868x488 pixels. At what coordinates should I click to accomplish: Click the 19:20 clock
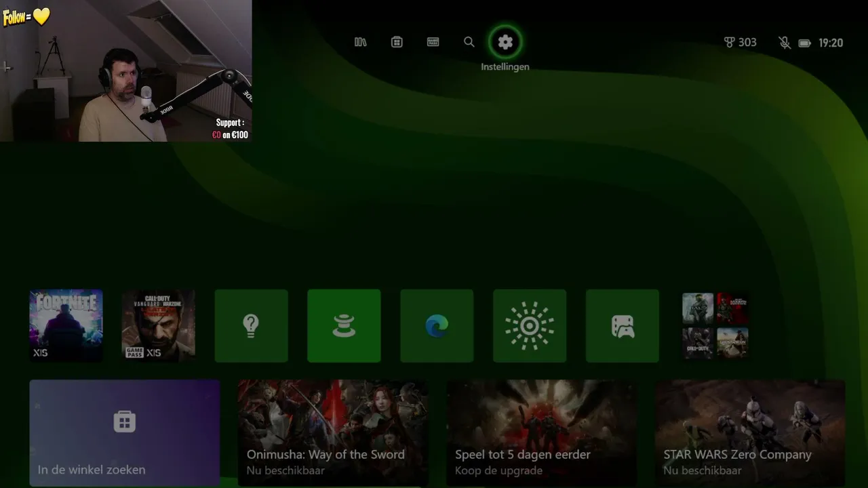tap(831, 43)
